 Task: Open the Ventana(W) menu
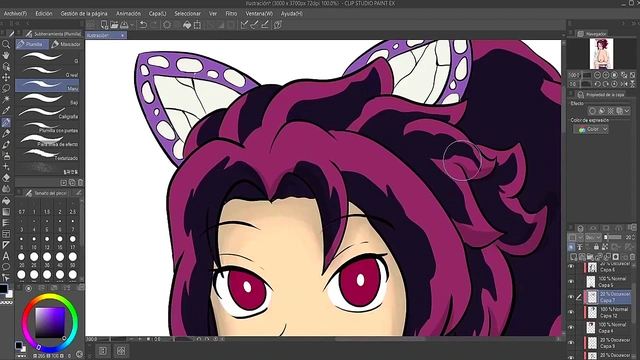click(259, 13)
